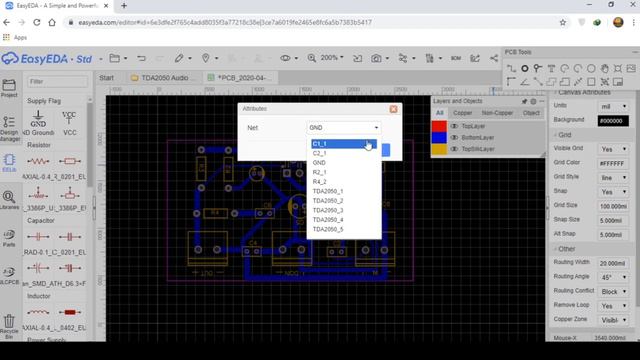Choose TDA2050_5 from the net list
640x360 pixels.
[344, 229]
